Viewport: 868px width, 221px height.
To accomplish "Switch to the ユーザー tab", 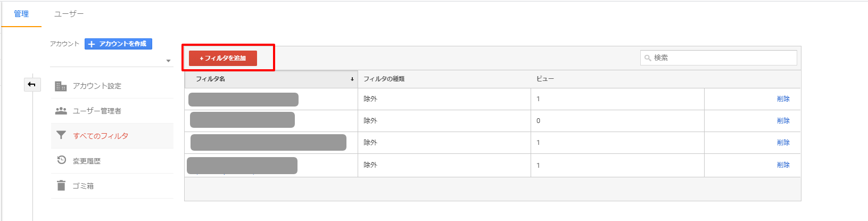I will (x=69, y=14).
